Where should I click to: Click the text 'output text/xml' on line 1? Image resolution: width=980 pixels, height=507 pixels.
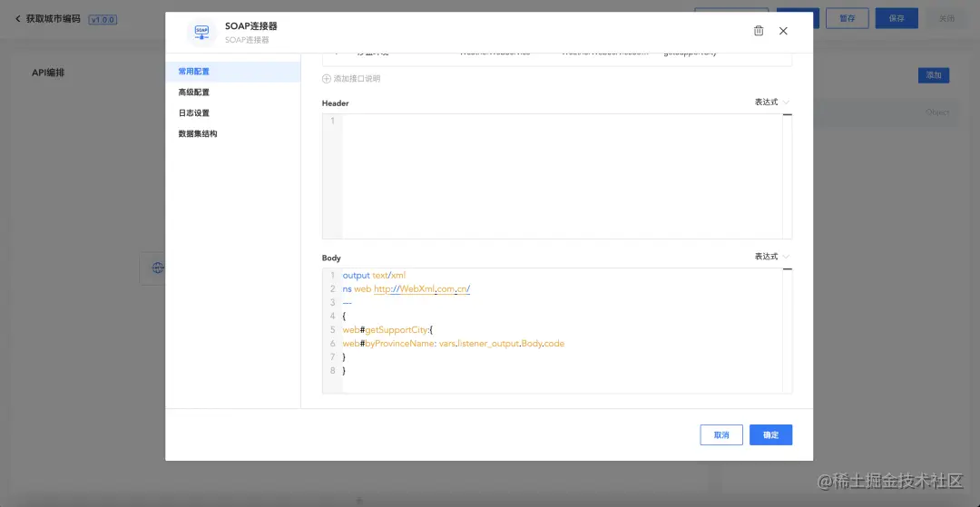[x=375, y=276]
